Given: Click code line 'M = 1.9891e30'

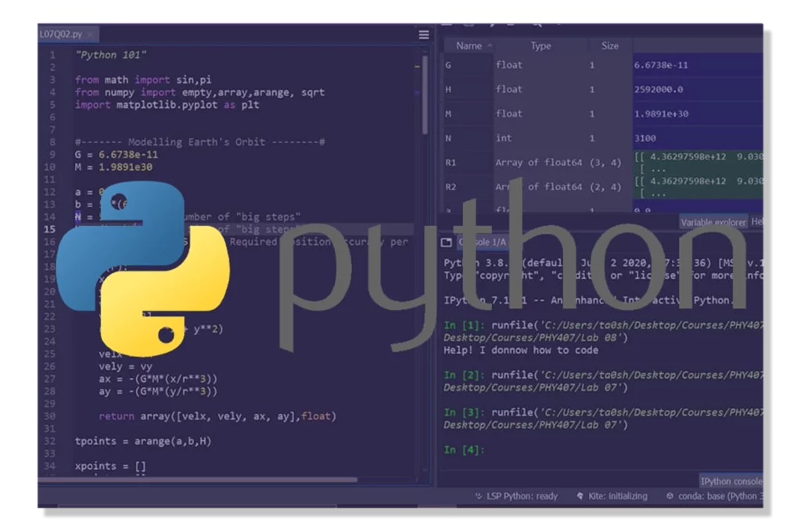Looking at the screenshot, I should tap(113, 167).
